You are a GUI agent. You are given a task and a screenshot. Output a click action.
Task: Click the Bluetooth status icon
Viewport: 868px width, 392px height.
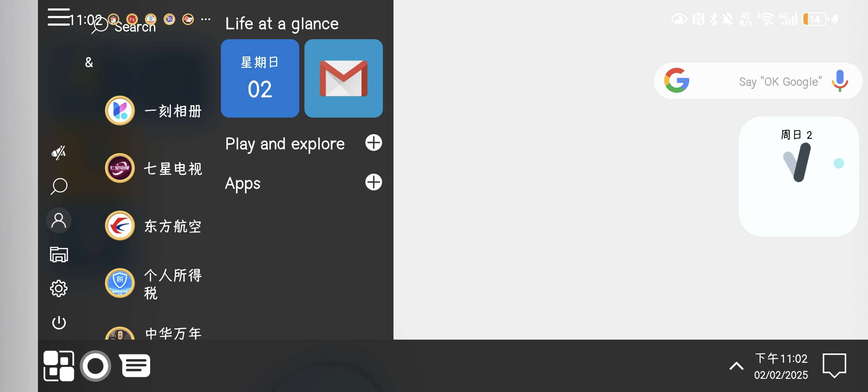click(x=713, y=19)
